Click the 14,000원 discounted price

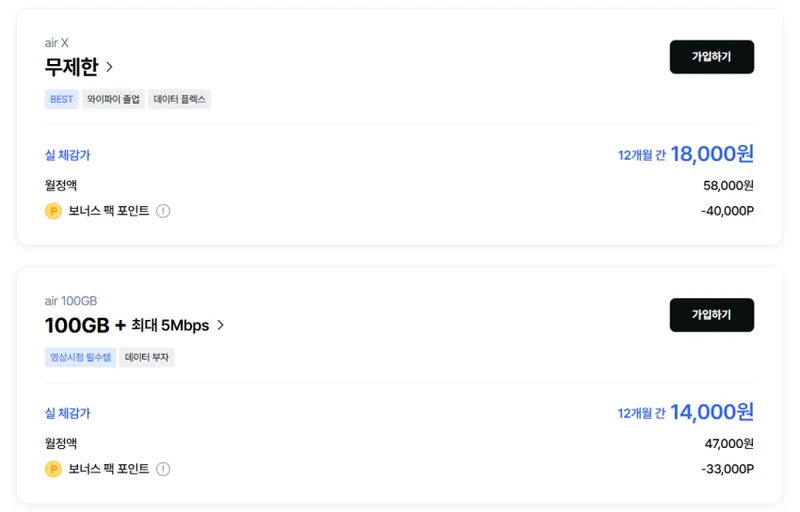click(x=712, y=412)
